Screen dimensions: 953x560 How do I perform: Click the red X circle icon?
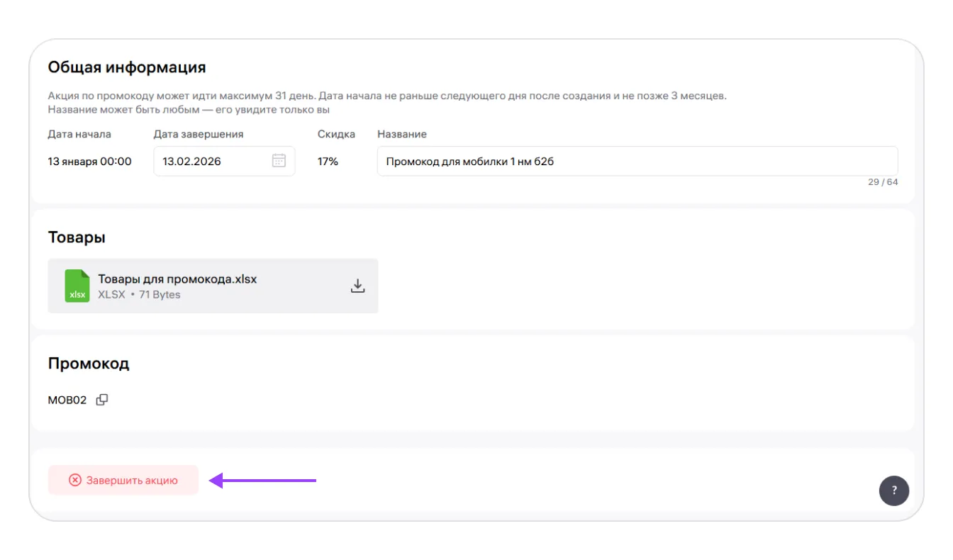point(75,481)
